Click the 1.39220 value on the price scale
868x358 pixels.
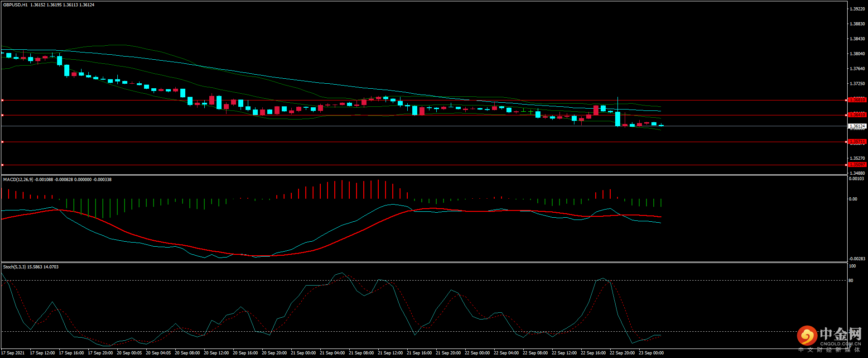click(857, 9)
